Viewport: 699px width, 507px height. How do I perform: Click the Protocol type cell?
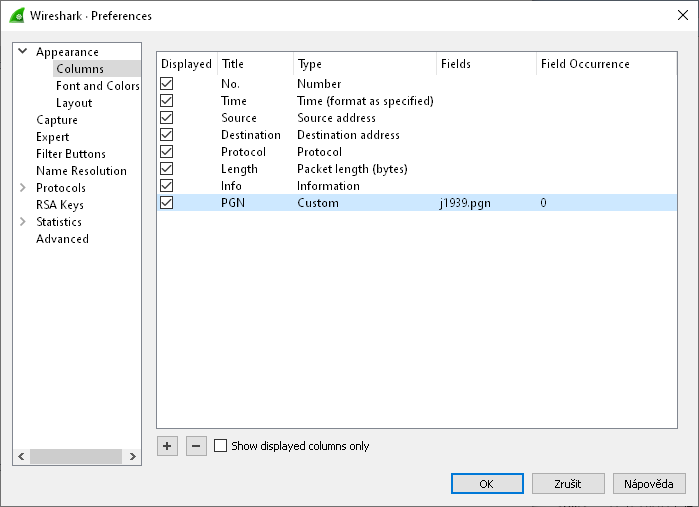319,152
